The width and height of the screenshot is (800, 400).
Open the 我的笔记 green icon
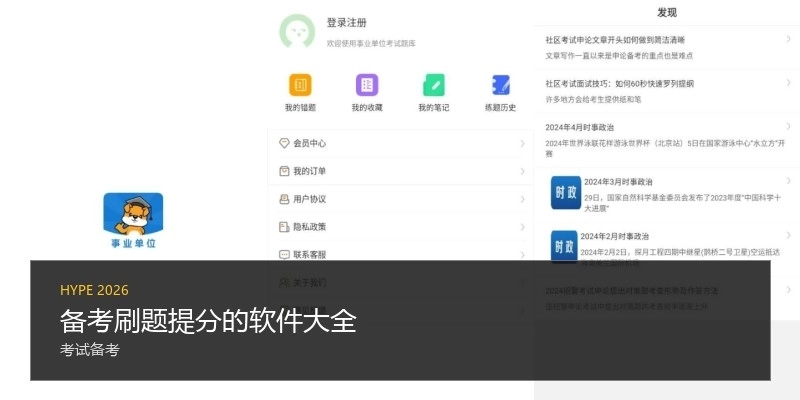tap(434, 85)
